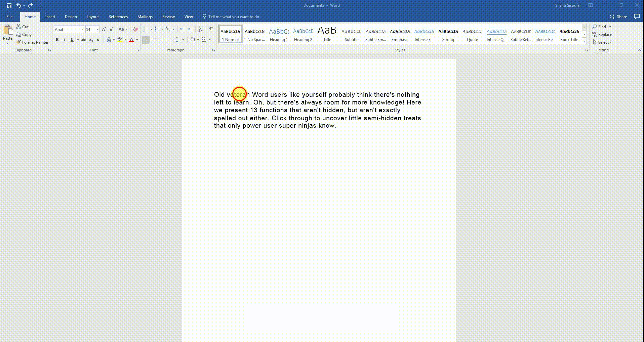Open the Font dialog launcher
This screenshot has height=342, width=644.
[x=138, y=50]
